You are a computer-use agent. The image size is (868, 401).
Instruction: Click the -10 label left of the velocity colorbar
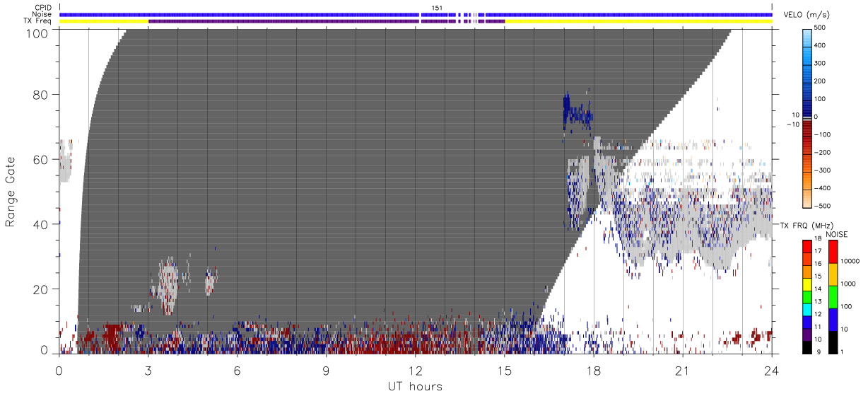click(x=792, y=124)
